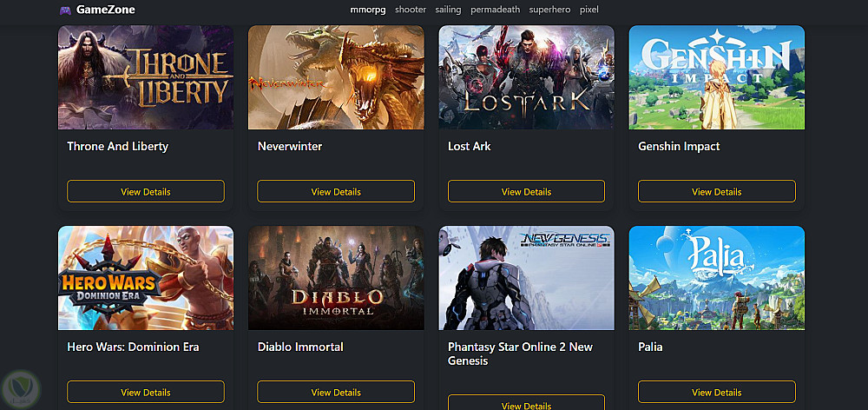View Details for Genshin Impact
This screenshot has height=410, width=868.
717,191
